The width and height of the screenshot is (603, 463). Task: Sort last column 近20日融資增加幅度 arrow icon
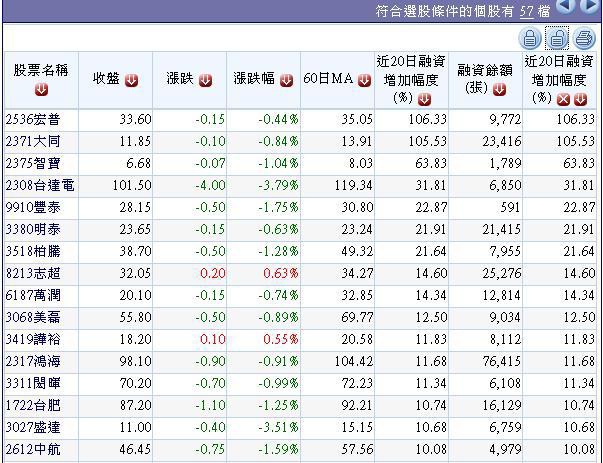[580, 100]
